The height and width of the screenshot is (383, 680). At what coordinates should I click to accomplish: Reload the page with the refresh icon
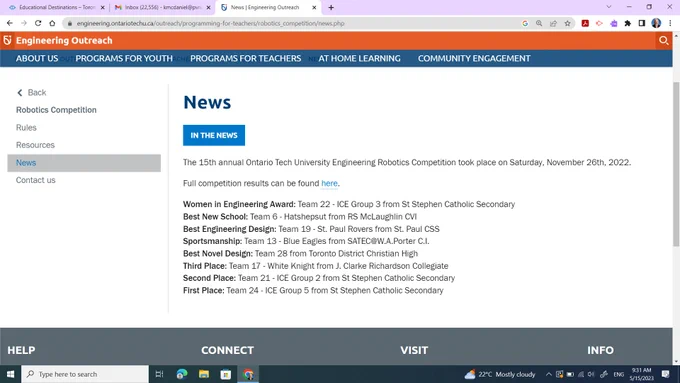pos(38,23)
